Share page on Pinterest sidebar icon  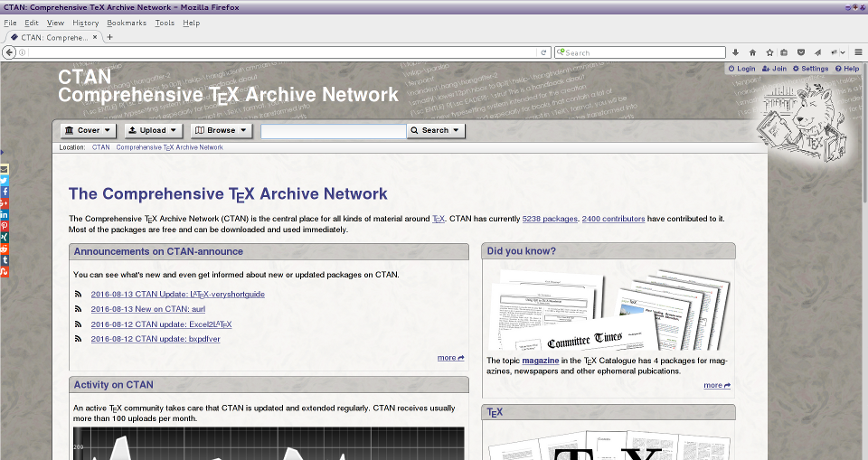click(x=4, y=226)
